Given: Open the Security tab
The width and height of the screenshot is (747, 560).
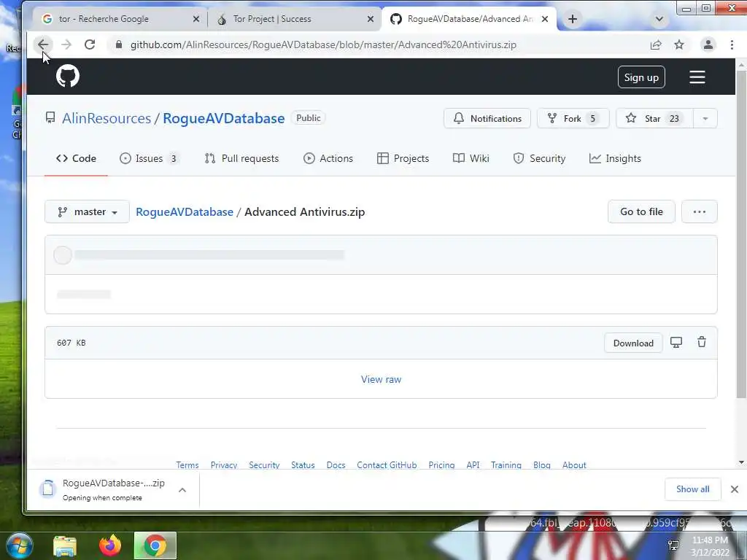Looking at the screenshot, I should tap(539, 158).
